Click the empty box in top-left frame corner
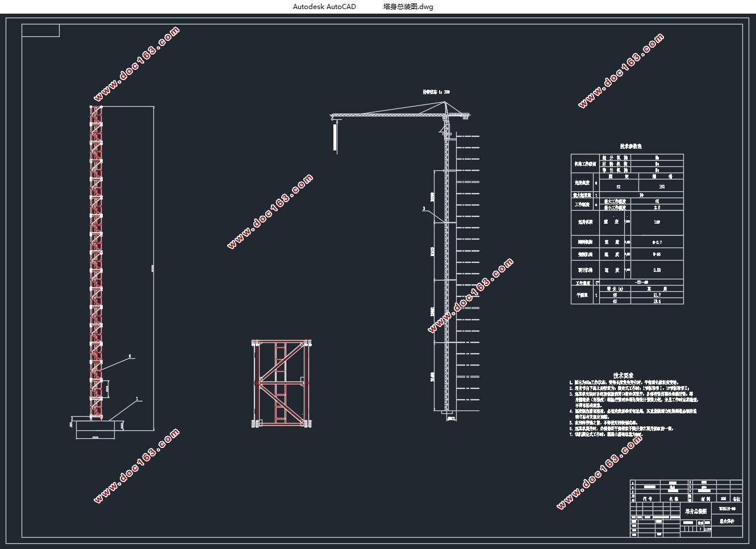 click(x=40, y=31)
